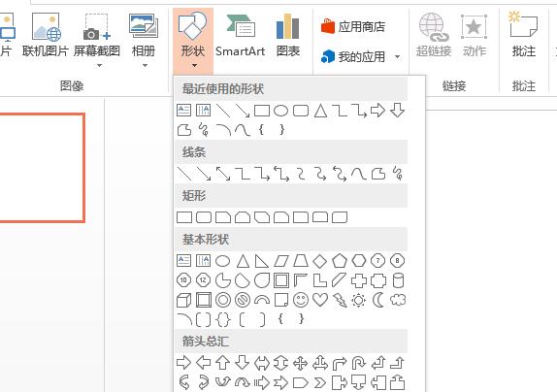The image size is (557, 392).
Task: Open 相册 photo album dropdown arrow
Action: click(145, 65)
